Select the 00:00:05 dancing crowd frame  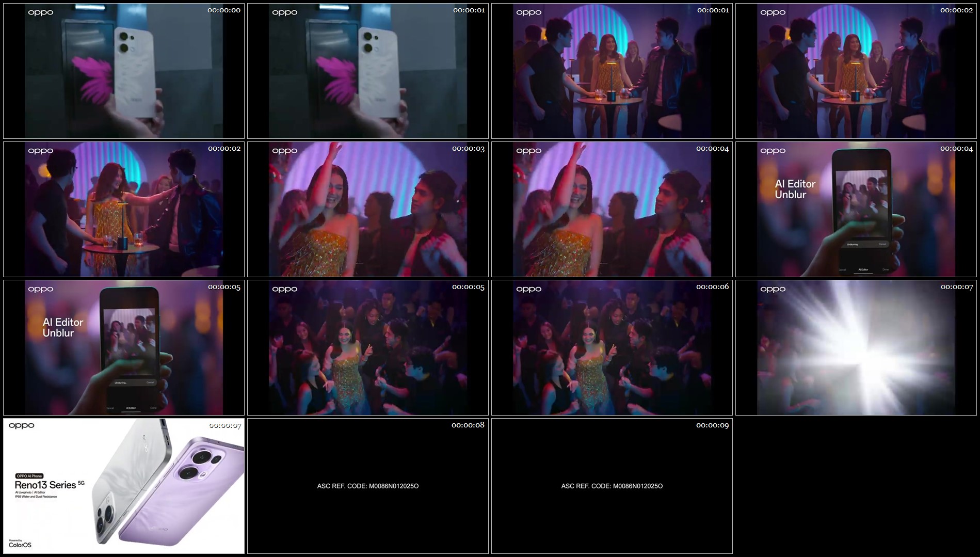point(368,348)
